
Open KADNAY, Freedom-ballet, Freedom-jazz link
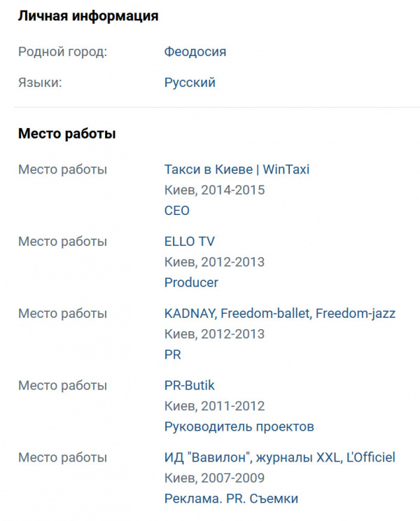(x=279, y=314)
